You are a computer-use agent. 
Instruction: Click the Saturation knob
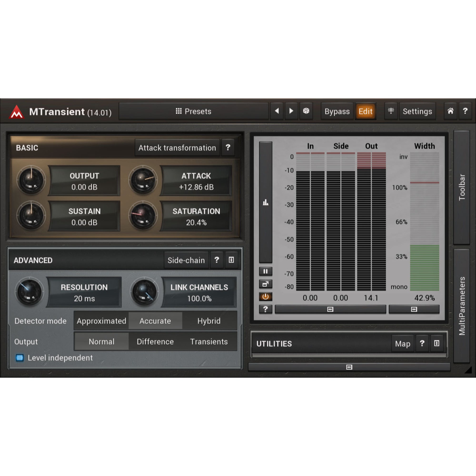coord(143,215)
